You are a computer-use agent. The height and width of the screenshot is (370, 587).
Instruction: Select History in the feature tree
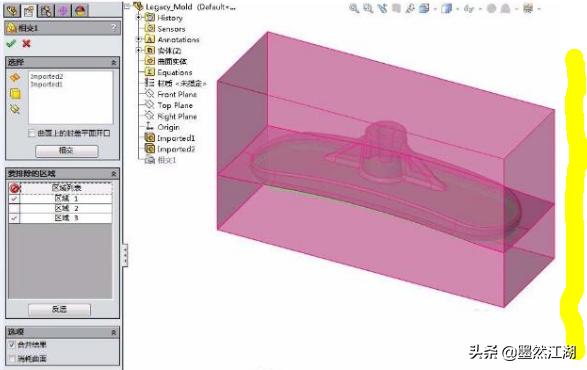[x=170, y=18]
